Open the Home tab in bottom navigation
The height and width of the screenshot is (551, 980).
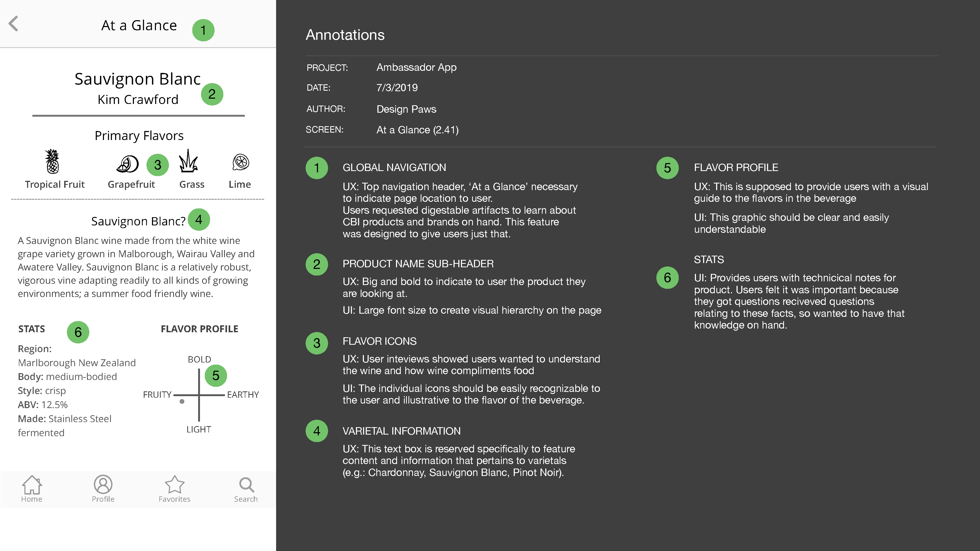pyautogui.click(x=32, y=489)
